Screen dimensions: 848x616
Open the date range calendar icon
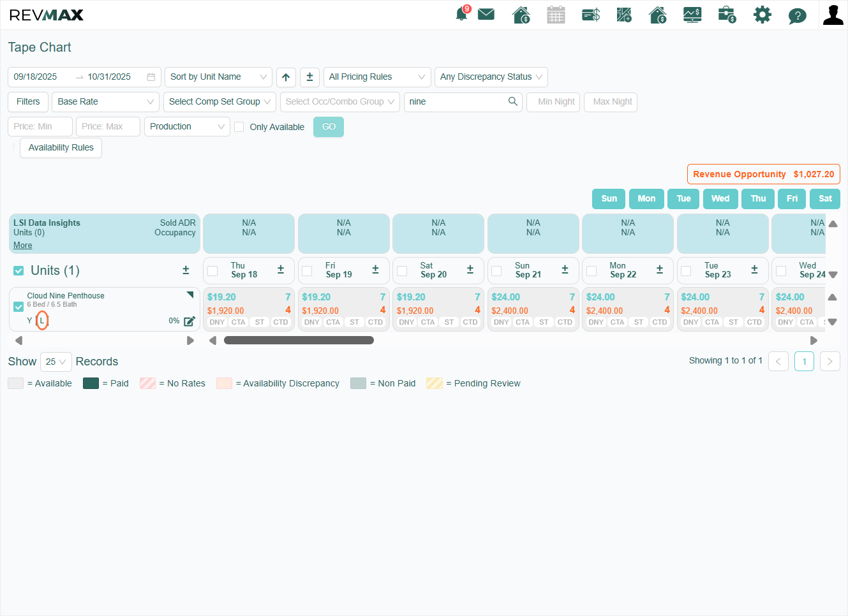pos(151,77)
